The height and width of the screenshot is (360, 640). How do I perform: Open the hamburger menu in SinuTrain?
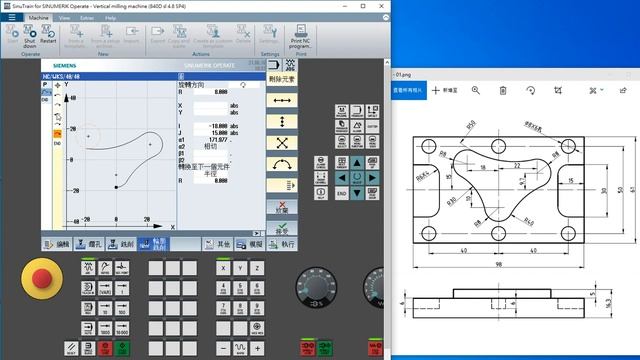coord(12,18)
